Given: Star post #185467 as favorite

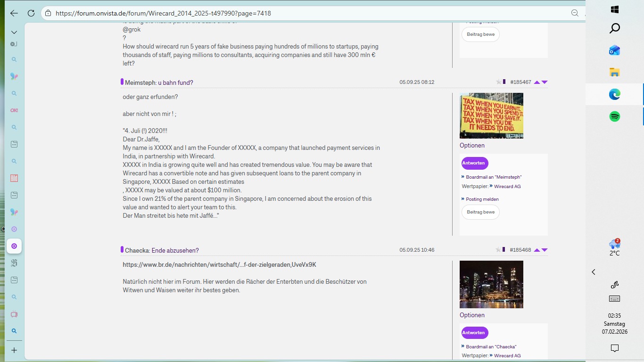Looking at the screenshot, I should click(498, 82).
